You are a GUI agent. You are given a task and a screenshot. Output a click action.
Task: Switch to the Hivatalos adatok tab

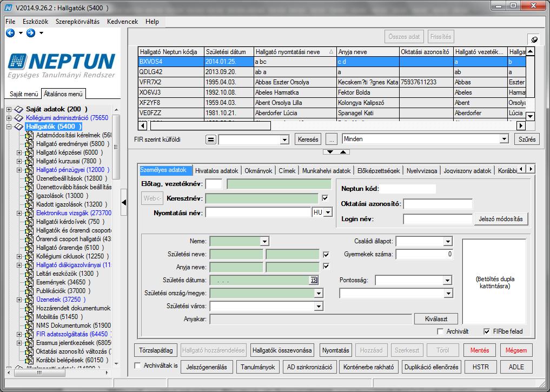tap(216, 171)
